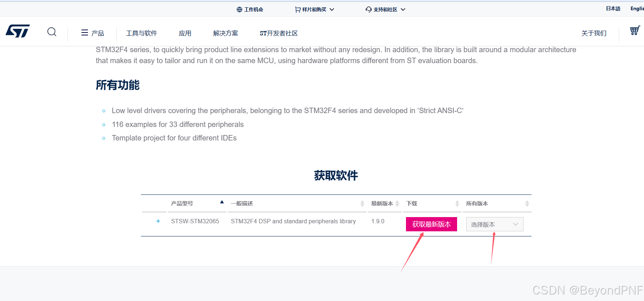Screen dimensions: 644x301
Task: Click the version number 1.9.0
Action: (x=378, y=221)
